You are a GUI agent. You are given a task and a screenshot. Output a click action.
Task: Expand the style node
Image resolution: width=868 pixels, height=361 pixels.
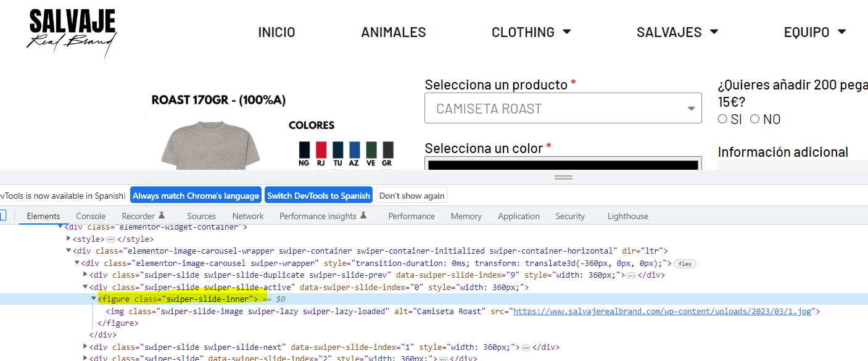pos(69,239)
